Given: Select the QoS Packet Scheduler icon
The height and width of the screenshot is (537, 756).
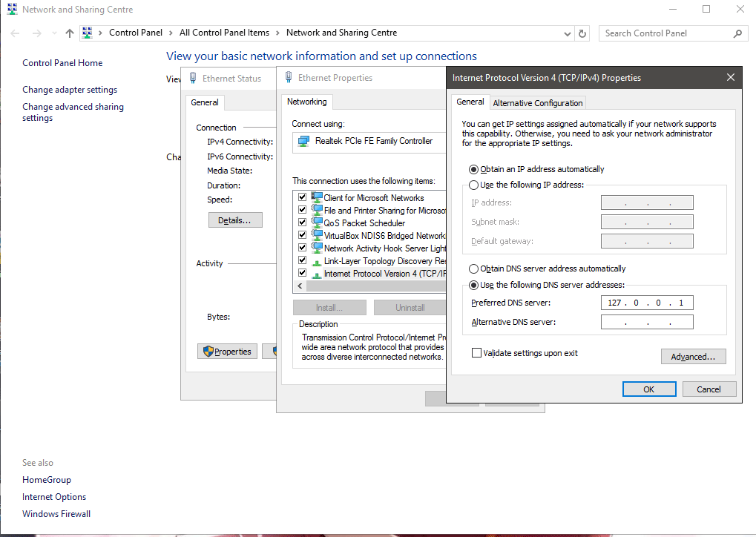Looking at the screenshot, I should pyautogui.click(x=317, y=223).
